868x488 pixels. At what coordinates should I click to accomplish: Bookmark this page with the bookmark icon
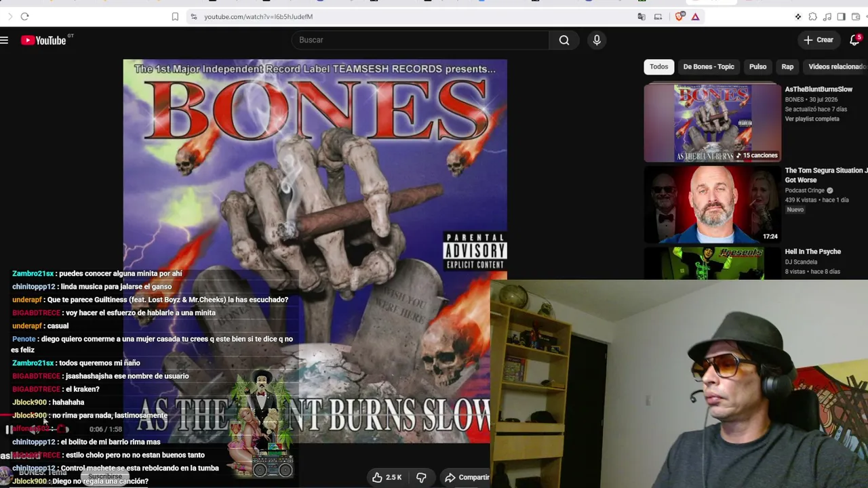[x=175, y=16]
